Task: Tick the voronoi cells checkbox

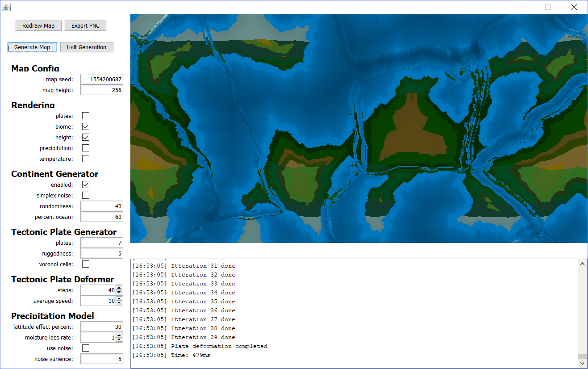Action: click(86, 264)
